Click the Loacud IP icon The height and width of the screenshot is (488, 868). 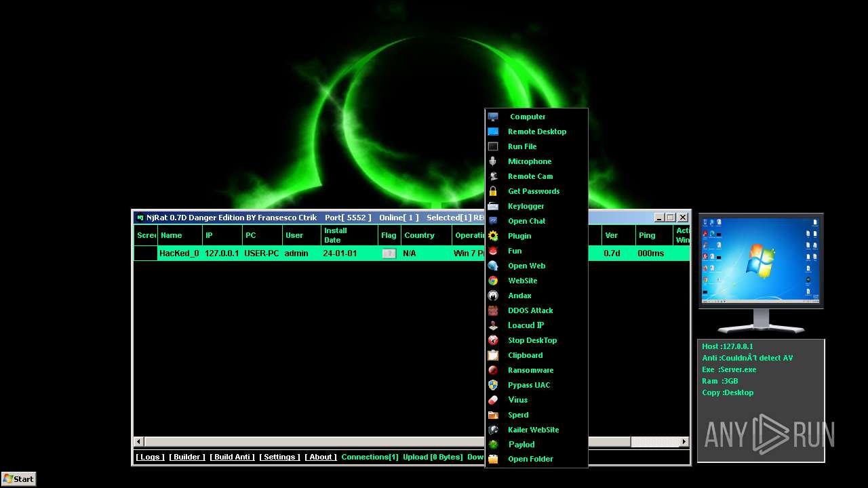(x=493, y=325)
